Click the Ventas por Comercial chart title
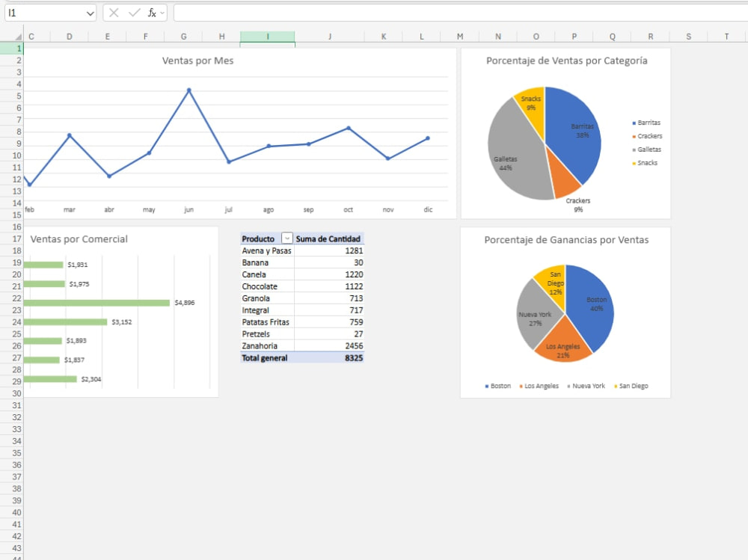The height and width of the screenshot is (560, 748). coord(79,239)
